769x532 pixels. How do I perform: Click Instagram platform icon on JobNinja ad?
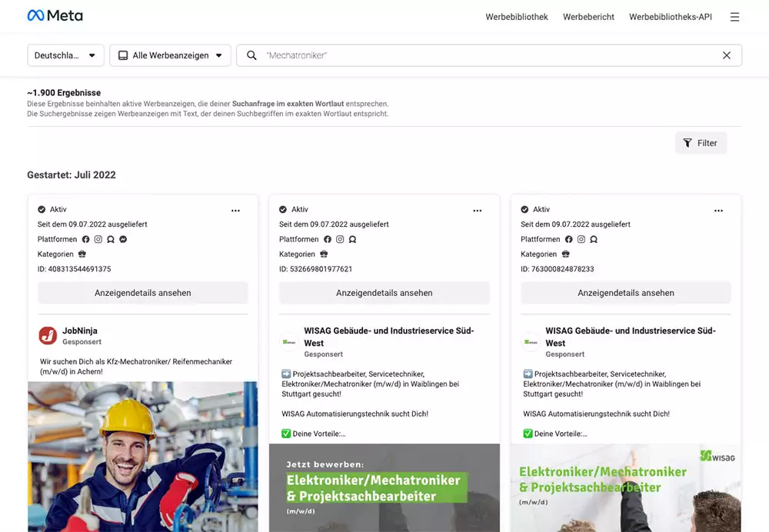(98, 239)
